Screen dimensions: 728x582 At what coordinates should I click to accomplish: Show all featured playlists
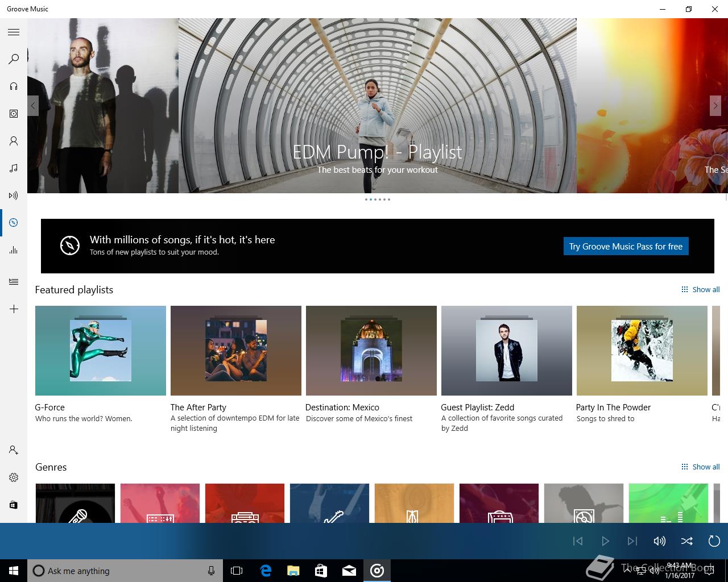point(701,289)
